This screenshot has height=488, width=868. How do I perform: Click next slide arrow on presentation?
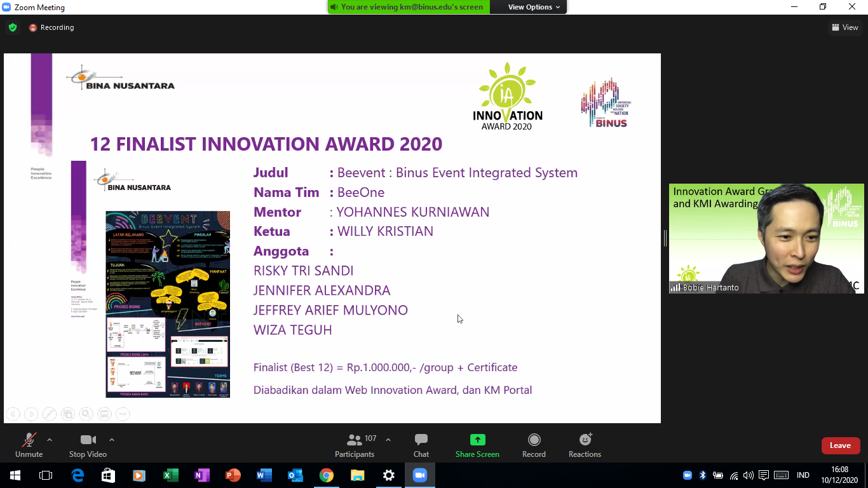[31, 414]
